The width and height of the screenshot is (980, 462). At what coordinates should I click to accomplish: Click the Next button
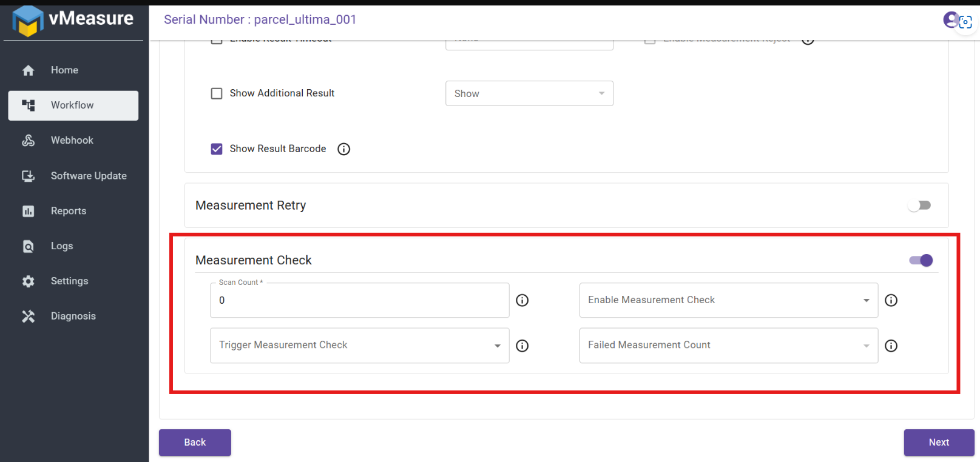pyautogui.click(x=938, y=443)
